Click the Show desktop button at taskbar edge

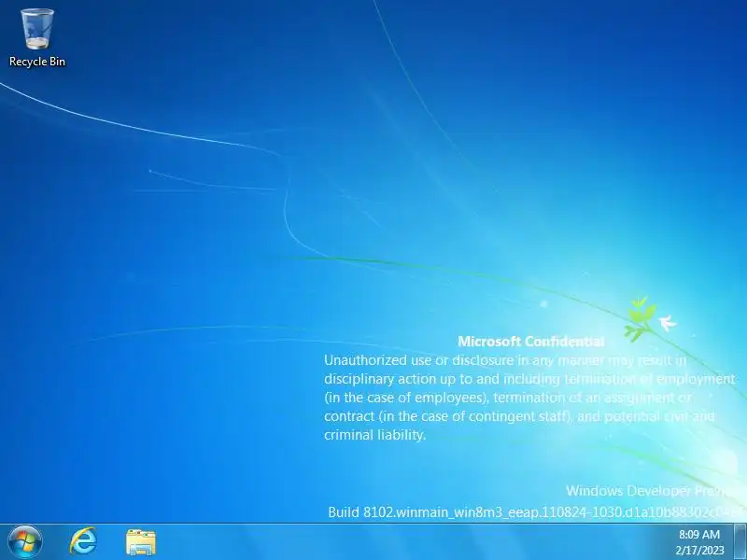740,542
